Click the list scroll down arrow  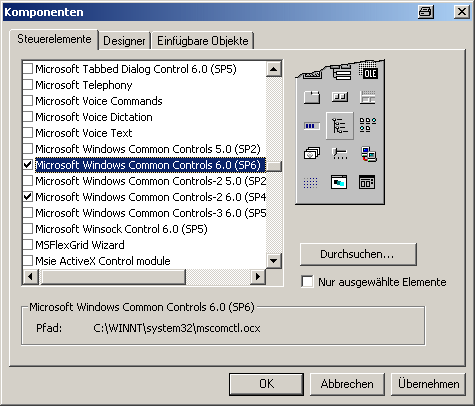coord(274,261)
